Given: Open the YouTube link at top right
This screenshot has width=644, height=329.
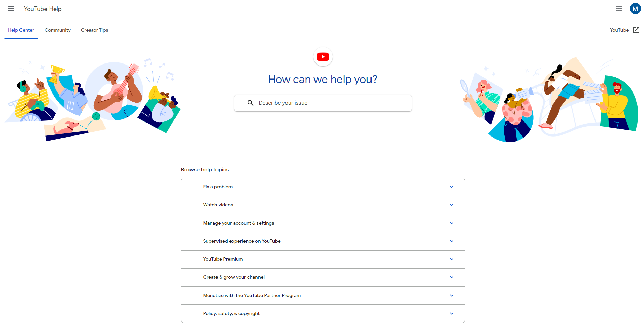Looking at the screenshot, I should click(619, 30).
